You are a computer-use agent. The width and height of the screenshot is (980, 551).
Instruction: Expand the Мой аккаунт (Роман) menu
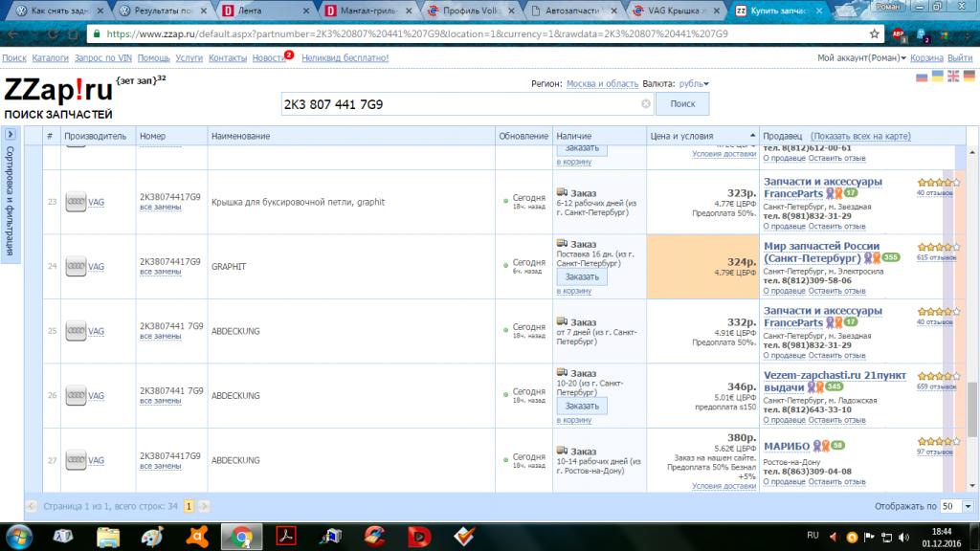point(861,57)
